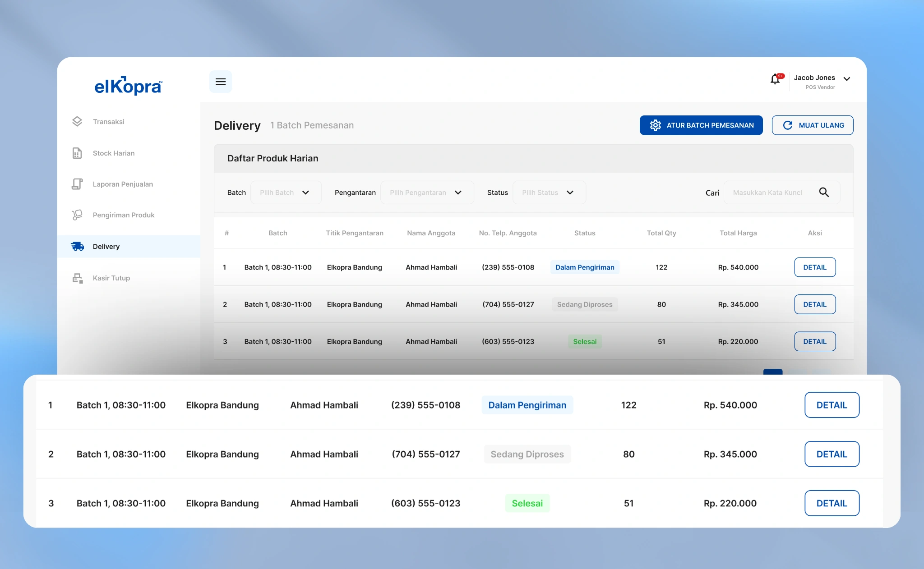
Task: Click the Status column header
Action: coord(585,233)
